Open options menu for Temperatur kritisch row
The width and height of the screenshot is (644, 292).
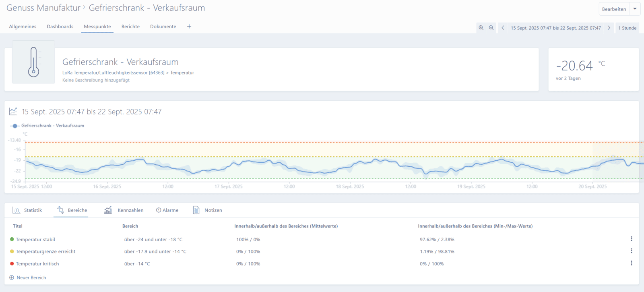click(631, 263)
